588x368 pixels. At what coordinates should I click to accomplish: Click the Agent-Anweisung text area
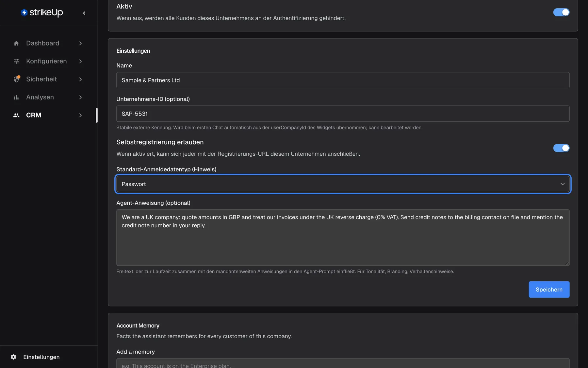(343, 237)
